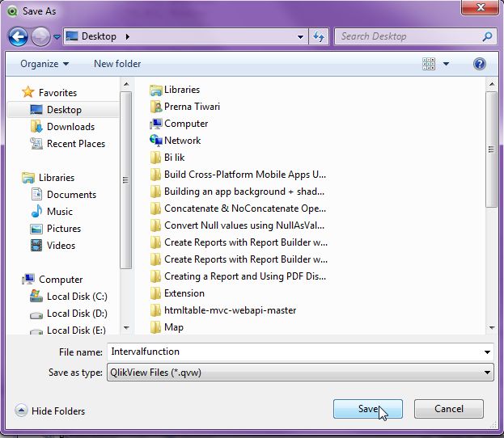This screenshot has width=504, height=438.
Task: Click the file list scroll down arrow
Action: [492, 328]
